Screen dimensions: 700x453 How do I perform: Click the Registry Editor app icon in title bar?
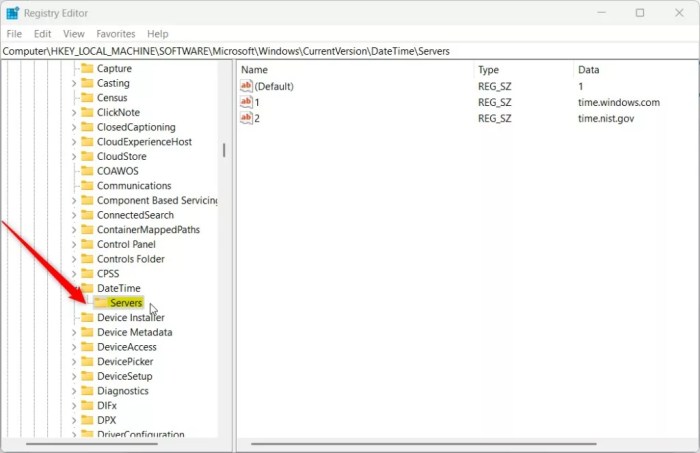[12, 13]
